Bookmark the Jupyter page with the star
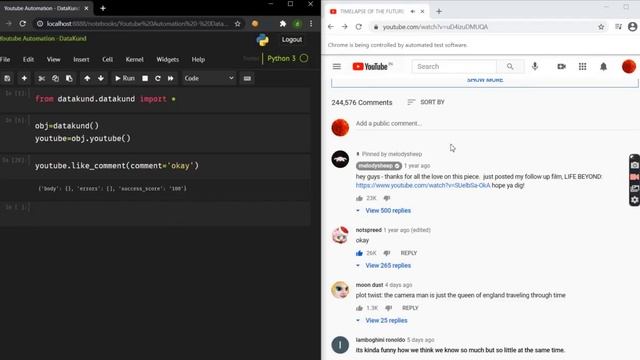640x360 pixels. 238,24
